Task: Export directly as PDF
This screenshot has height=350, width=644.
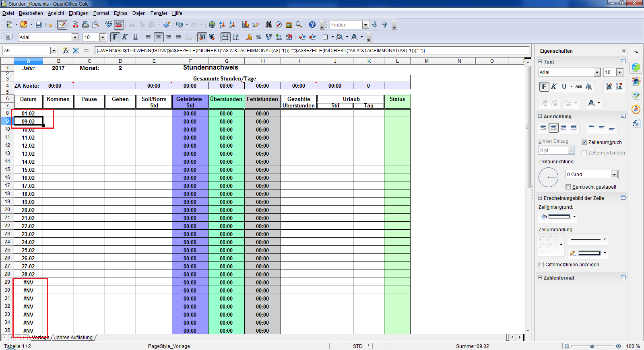Action: [75, 25]
